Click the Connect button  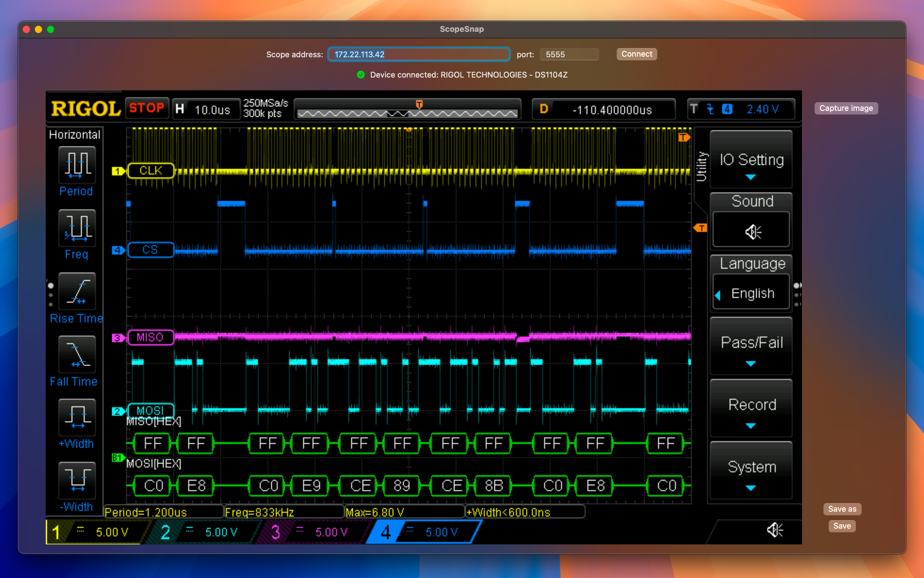pos(636,54)
